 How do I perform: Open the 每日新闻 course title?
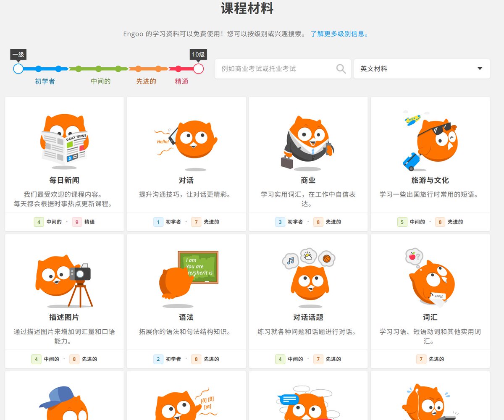pos(64,180)
